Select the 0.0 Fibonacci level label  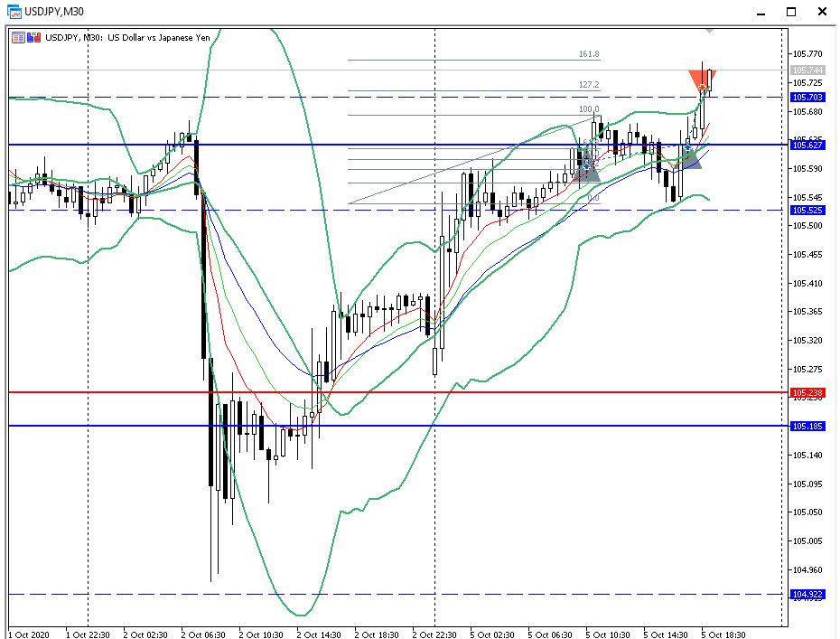[593, 198]
